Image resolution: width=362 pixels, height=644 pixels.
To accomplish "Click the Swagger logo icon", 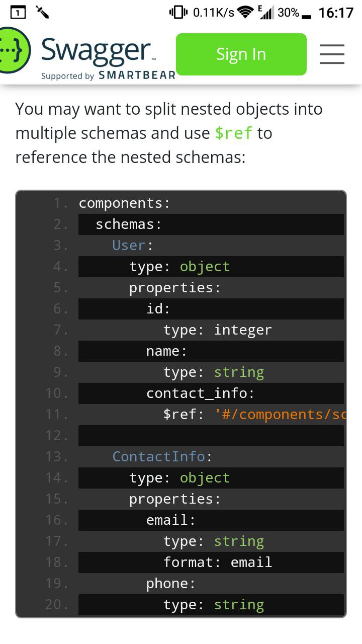I will pos(14,51).
